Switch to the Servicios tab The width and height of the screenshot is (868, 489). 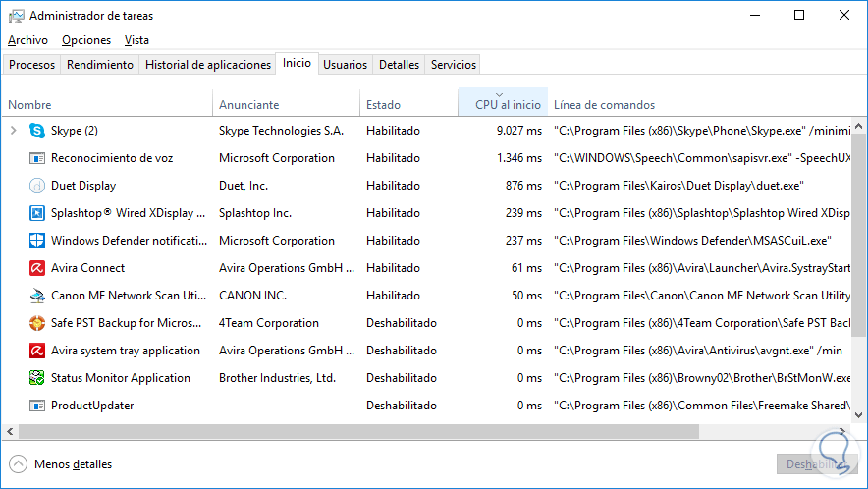point(454,65)
